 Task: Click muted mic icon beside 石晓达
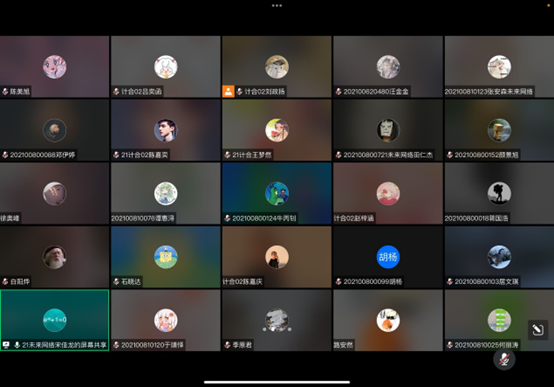tap(116, 282)
